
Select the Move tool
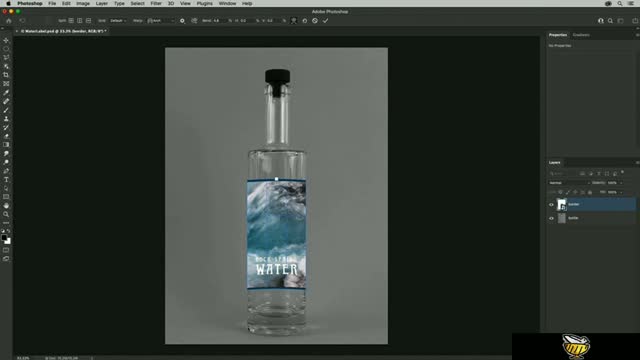6,40
